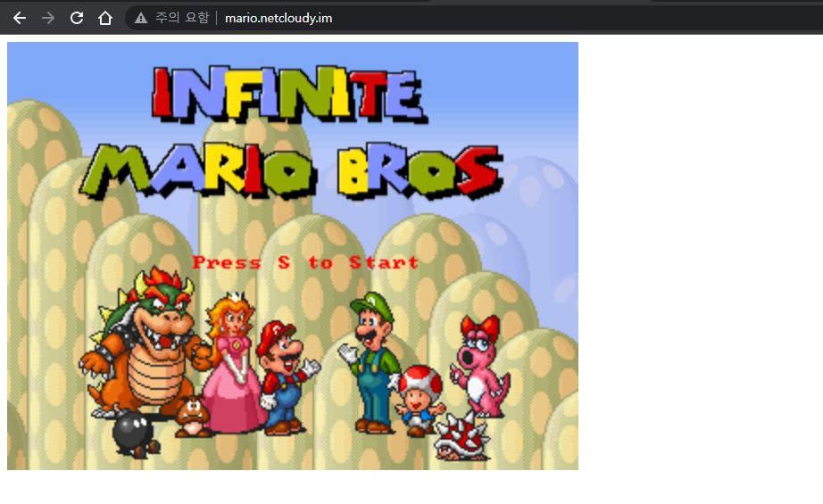
Task: Click the browser forward arrow
Action: (x=48, y=19)
